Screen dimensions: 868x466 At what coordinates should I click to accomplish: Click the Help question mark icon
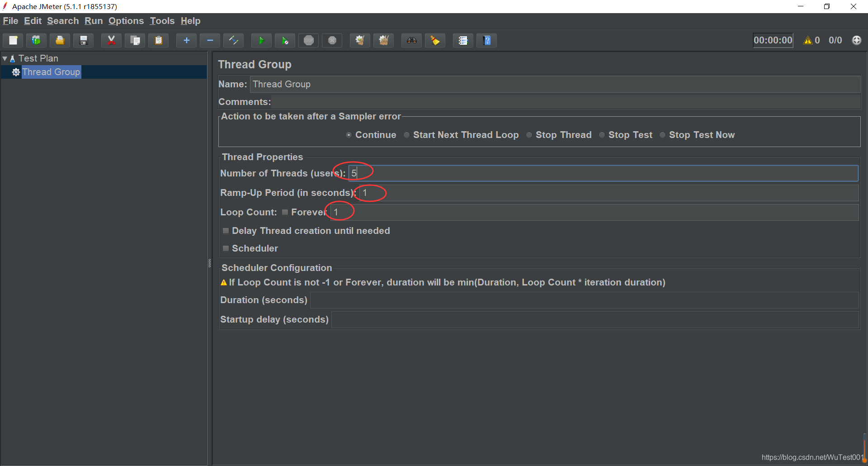pos(487,40)
